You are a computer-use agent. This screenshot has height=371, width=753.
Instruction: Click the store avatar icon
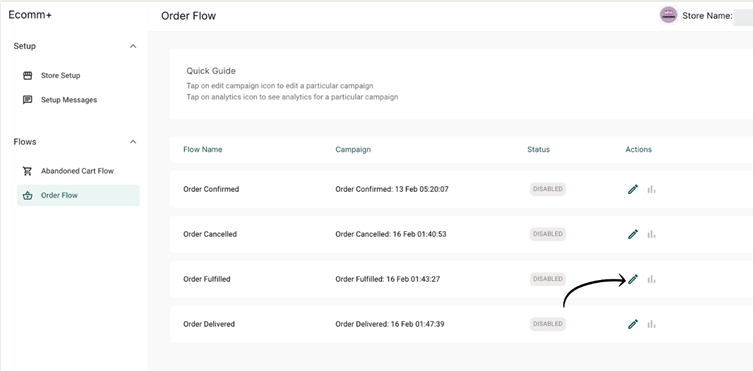668,15
